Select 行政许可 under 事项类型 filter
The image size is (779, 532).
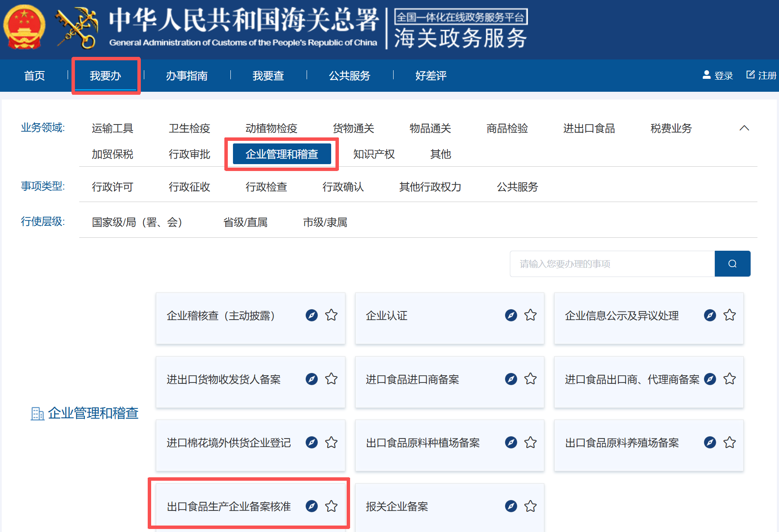(x=112, y=187)
